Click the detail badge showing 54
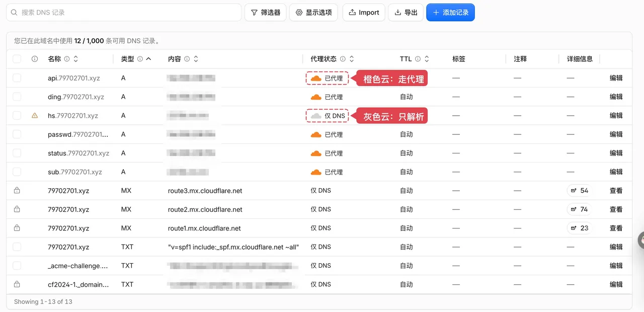The image size is (644, 312). [579, 191]
